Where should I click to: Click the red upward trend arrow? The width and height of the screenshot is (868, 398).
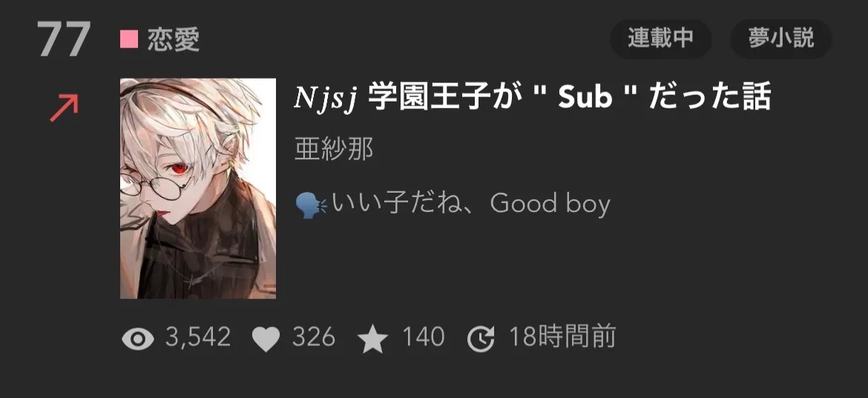pyautogui.click(x=65, y=108)
